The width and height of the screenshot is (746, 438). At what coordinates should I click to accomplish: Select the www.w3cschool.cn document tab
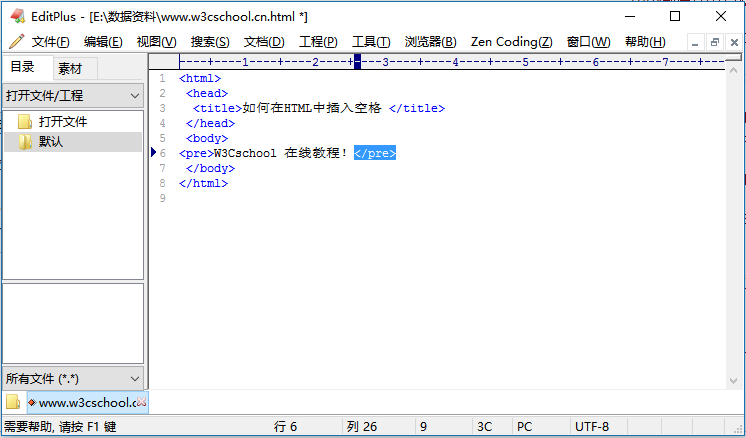(86, 403)
